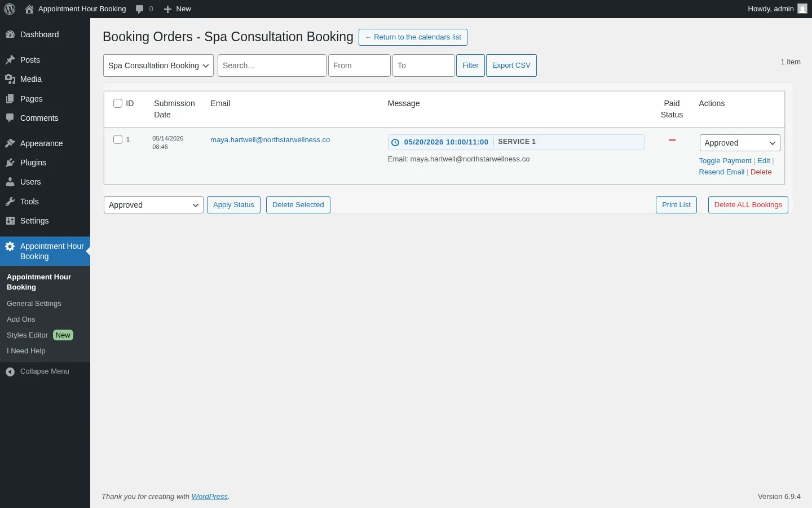Screen dimensions: 812x508
Task: Click the WordPress footer link
Action: click(210, 497)
